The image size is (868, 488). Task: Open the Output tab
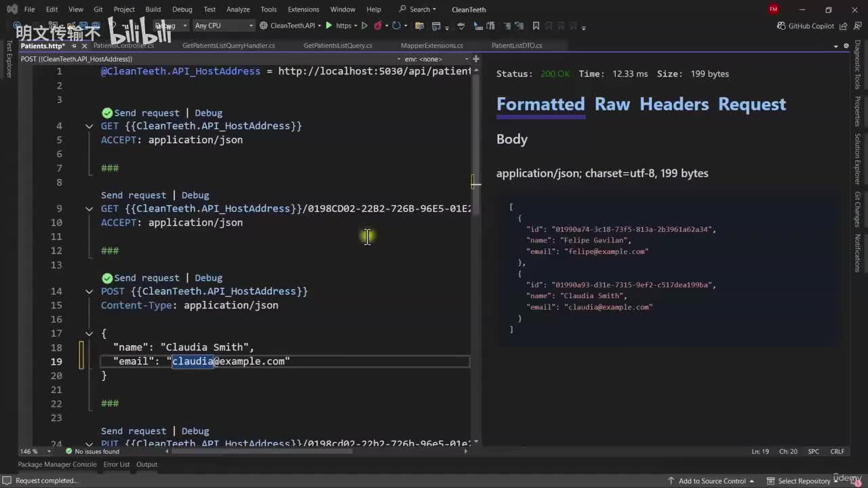147,464
